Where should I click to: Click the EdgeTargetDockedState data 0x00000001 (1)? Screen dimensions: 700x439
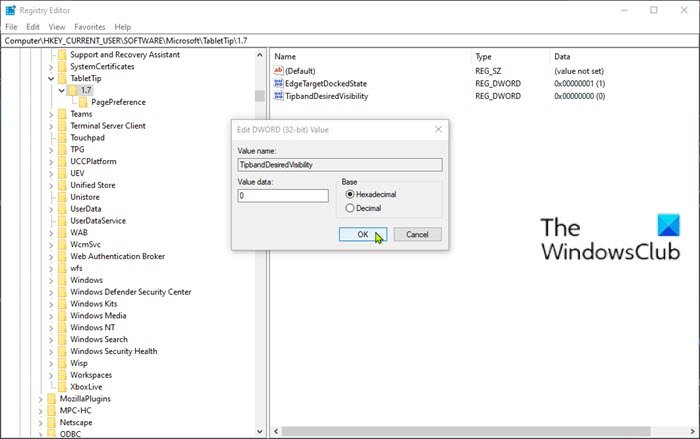point(579,84)
